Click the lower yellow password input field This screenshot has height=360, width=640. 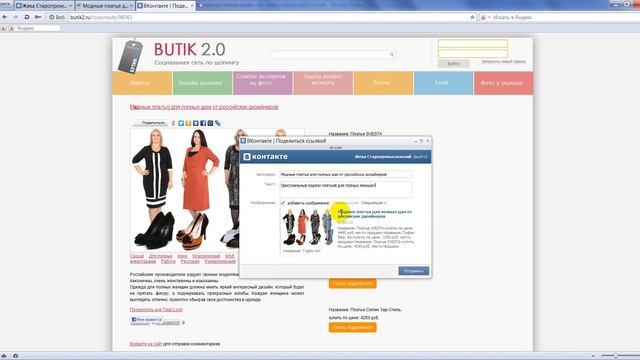473,53
